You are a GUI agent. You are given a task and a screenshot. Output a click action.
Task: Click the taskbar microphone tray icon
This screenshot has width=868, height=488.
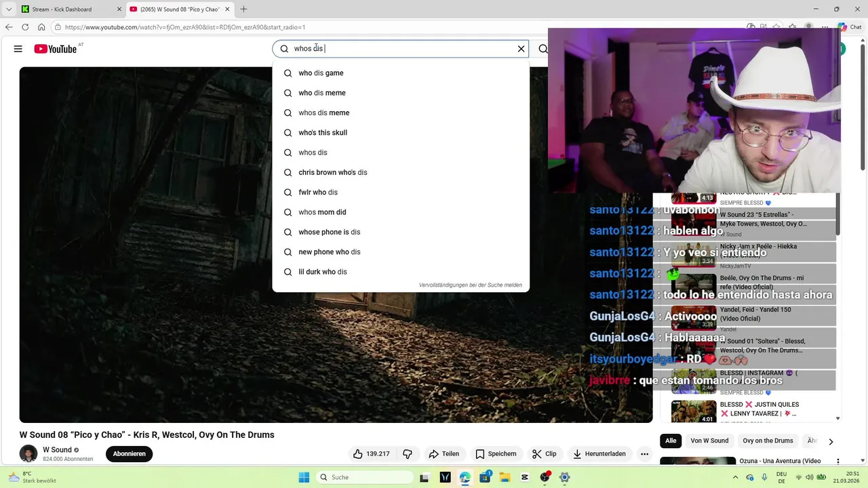(765, 477)
